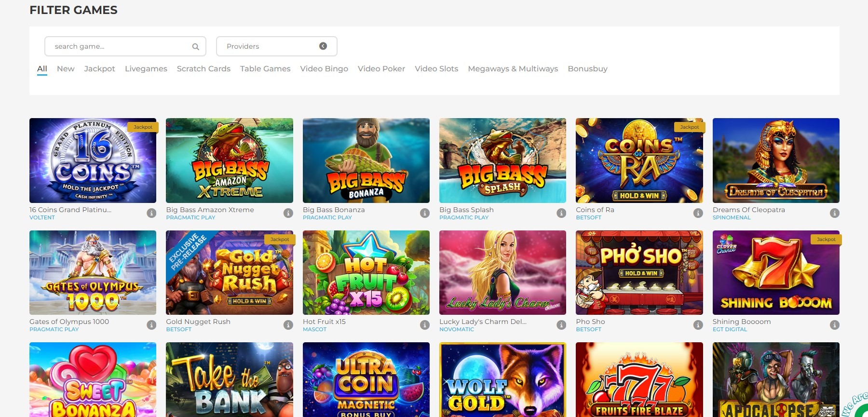Select the Jackpot tab
Viewport: 868px width, 417px height.
pos(99,69)
